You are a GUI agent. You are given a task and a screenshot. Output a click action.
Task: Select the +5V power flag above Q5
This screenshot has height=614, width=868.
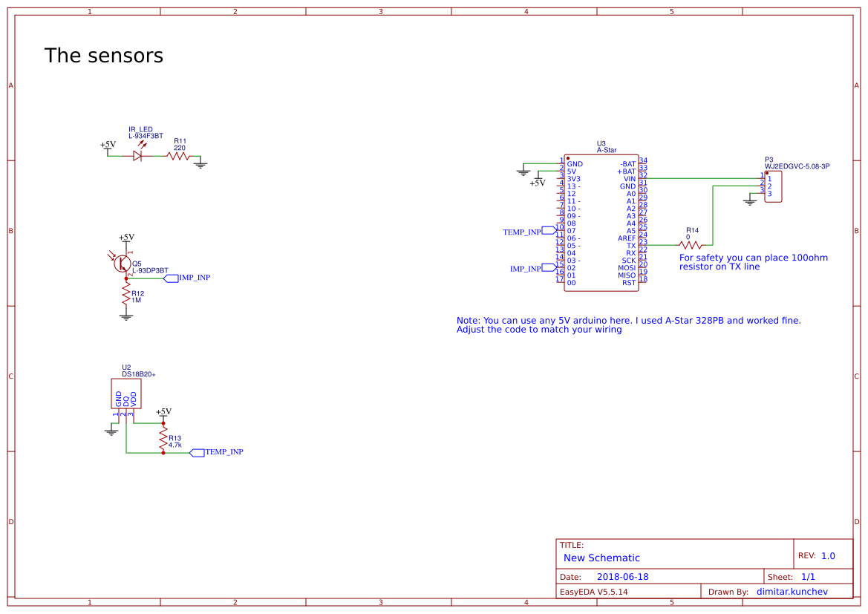(125, 238)
